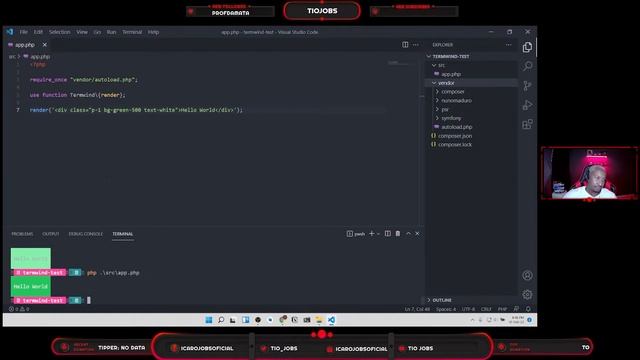Image resolution: width=640 pixels, height=360 pixels.
Task: Change encoding via UTF-8 status
Action: pyautogui.click(x=469, y=309)
